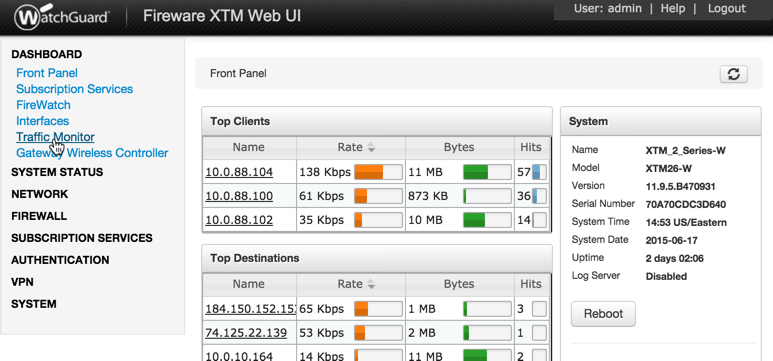Open the Help link in the header

pos(673,8)
